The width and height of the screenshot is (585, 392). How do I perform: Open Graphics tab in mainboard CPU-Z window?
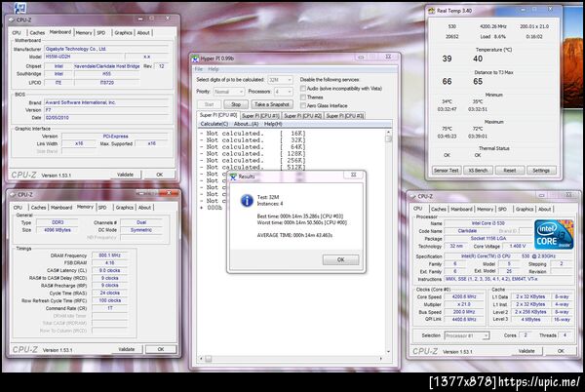click(x=123, y=33)
